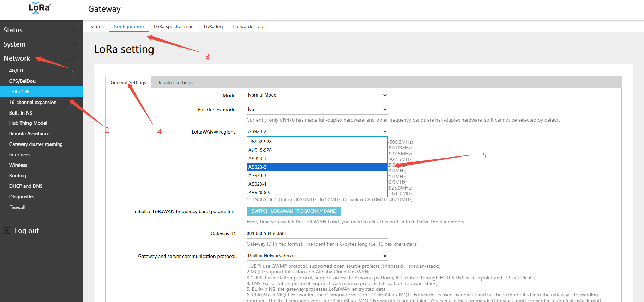Viewport: 644px width, 302px height.
Task: Open 16-channel expansion in sidebar
Action: click(x=33, y=102)
